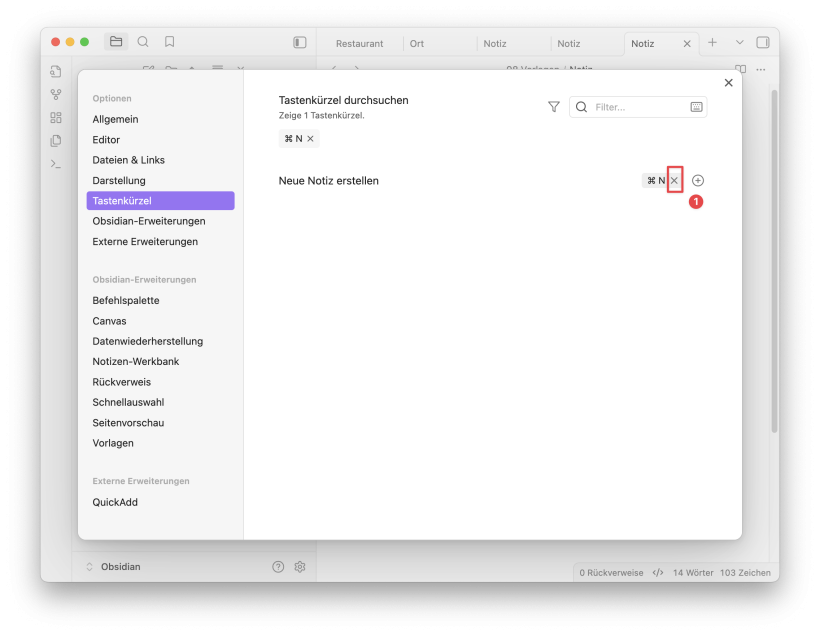Open the help icon next to the vault name

(278, 566)
